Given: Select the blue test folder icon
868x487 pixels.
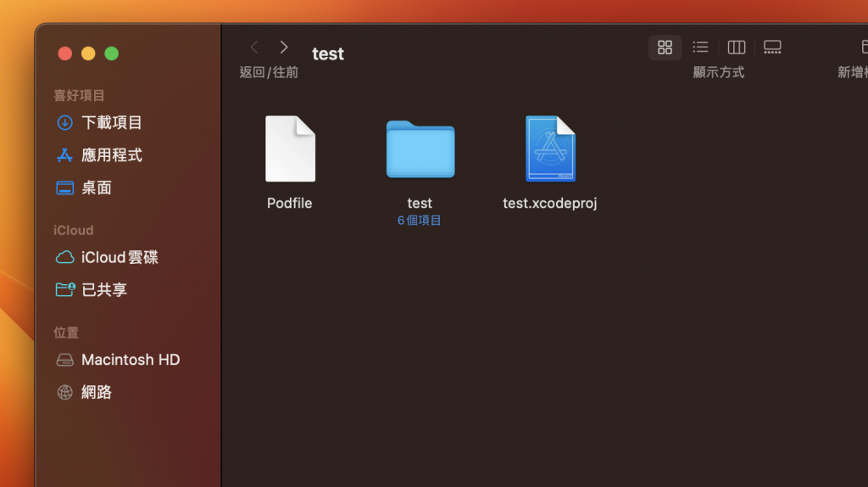Looking at the screenshot, I should (x=420, y=149).
